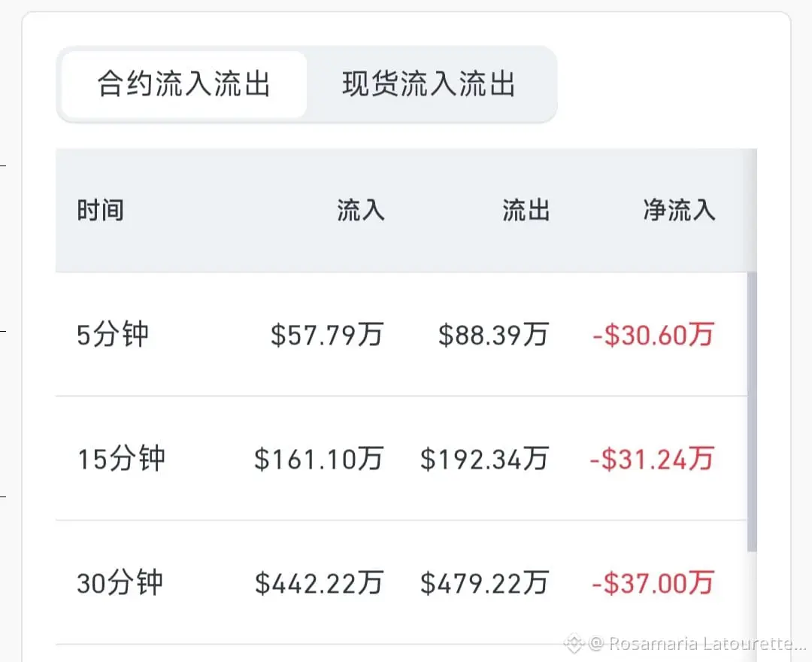Click the 流出 column header
The image size is (812, 662).
click(x=526, y=211)
